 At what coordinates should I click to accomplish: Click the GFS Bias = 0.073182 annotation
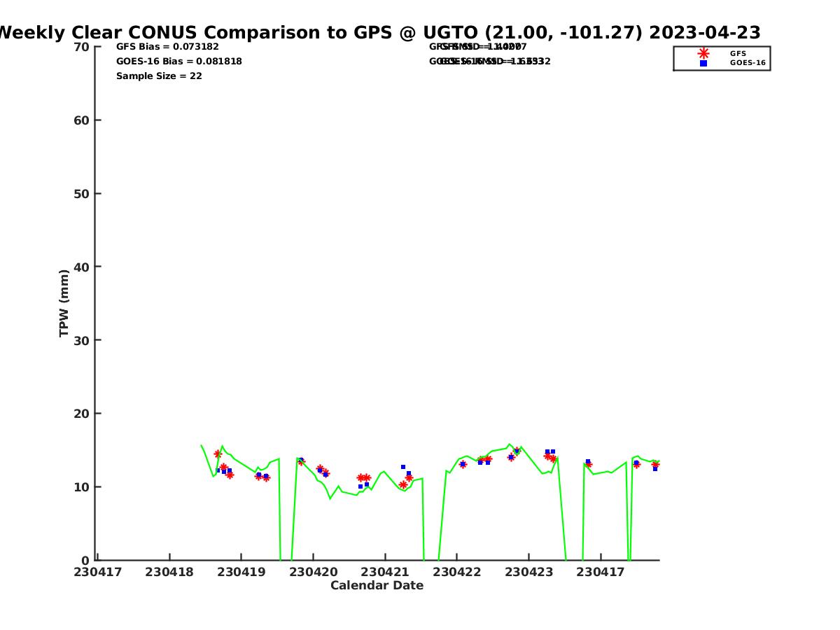(x=167, y=47)
